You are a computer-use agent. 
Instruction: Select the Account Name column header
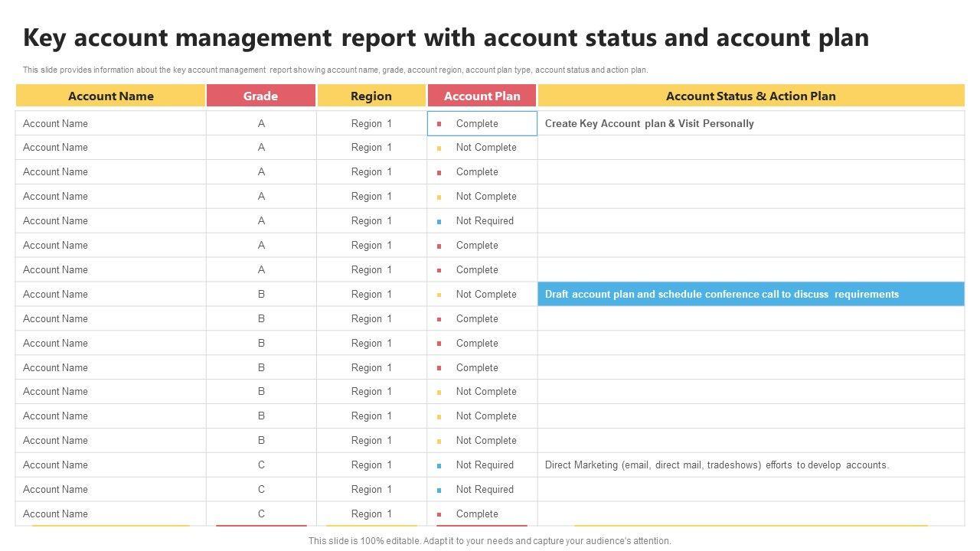(x=110, y=96)
